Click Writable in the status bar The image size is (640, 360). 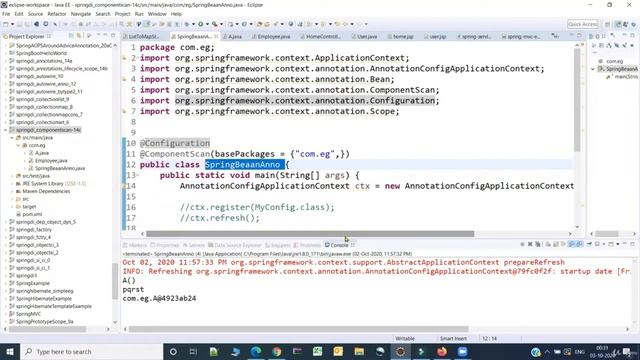pyautogui.click(x=405, y=338)
